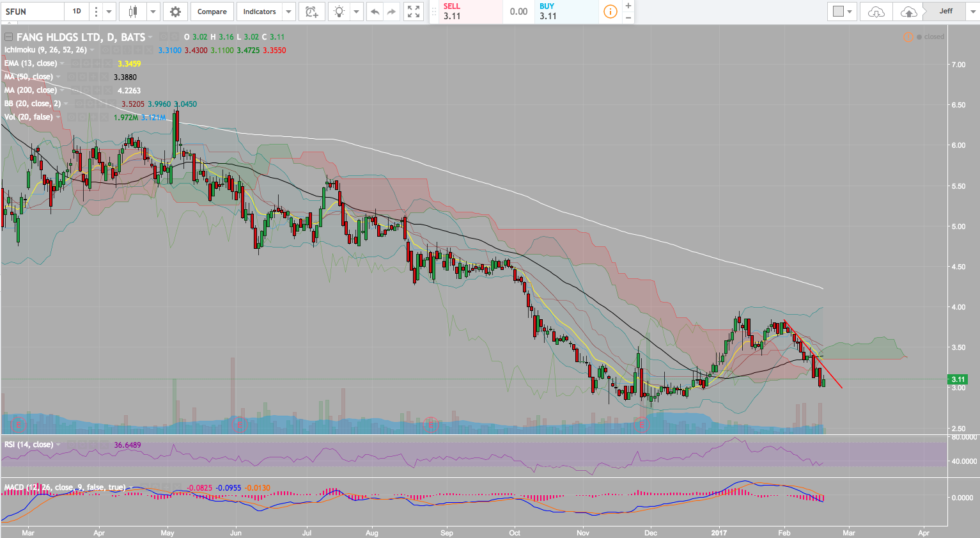
Task: Click the lightbulb ideas icon
Action: click(339, 12)
